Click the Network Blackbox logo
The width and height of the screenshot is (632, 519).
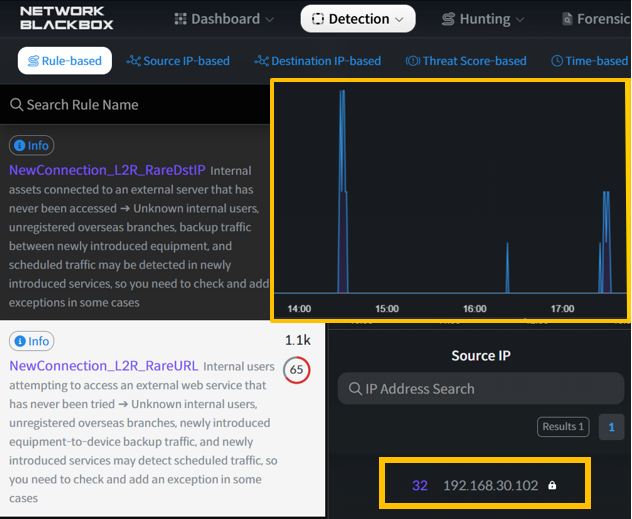coord(62,18)
